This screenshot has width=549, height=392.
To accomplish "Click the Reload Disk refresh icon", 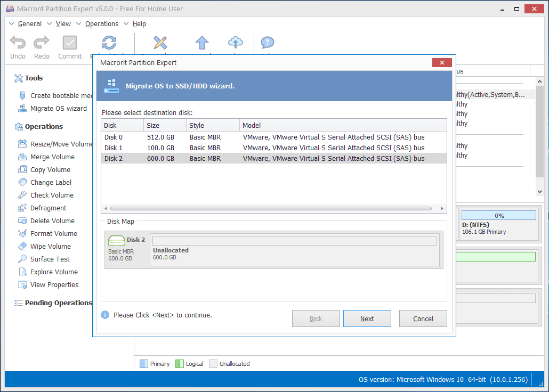I will (109, 43).
